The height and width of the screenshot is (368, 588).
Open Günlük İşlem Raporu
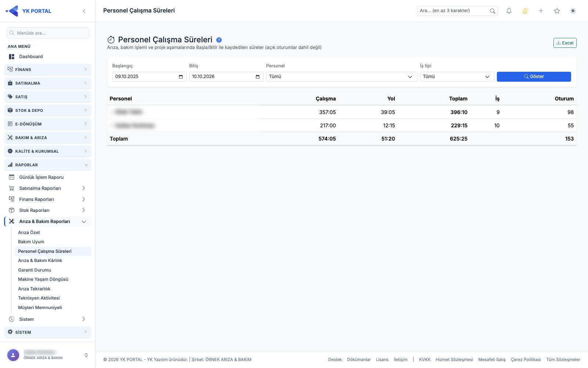click(x=48, y=177)
